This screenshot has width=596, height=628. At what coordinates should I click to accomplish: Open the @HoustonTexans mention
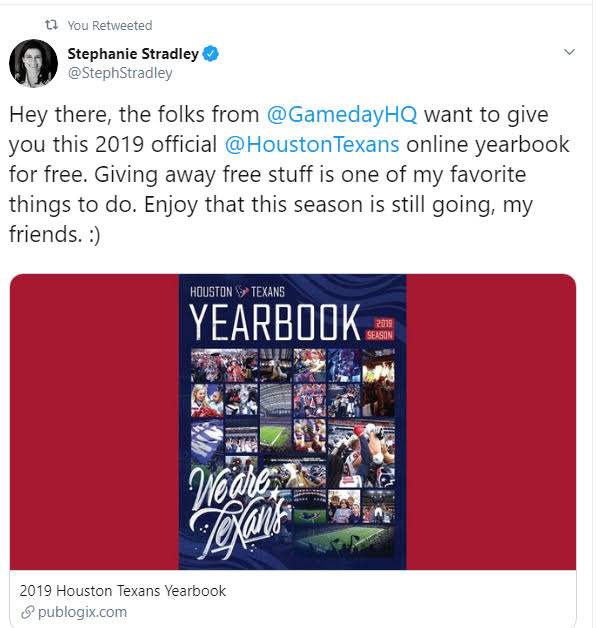[312, 145]
